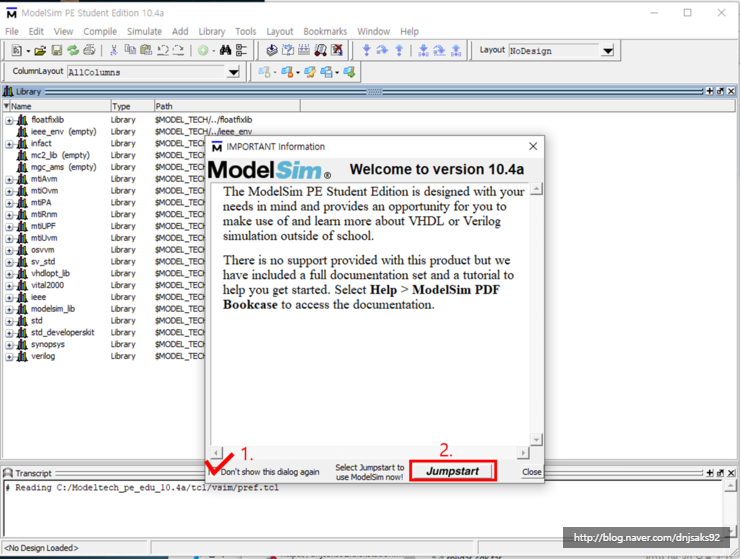
Task: Expand the std_developerskit library node
Action: point(9,333)
